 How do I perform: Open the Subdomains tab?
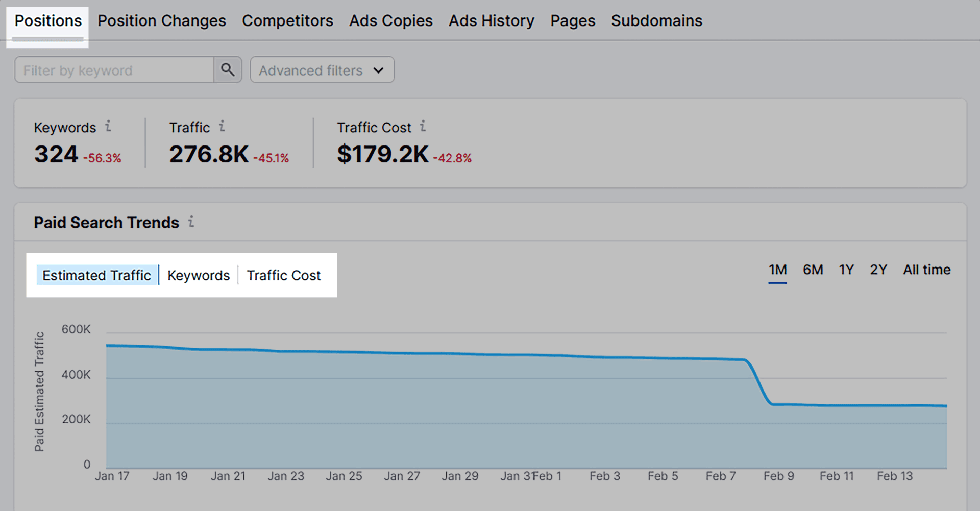click(x=656, y=21)
